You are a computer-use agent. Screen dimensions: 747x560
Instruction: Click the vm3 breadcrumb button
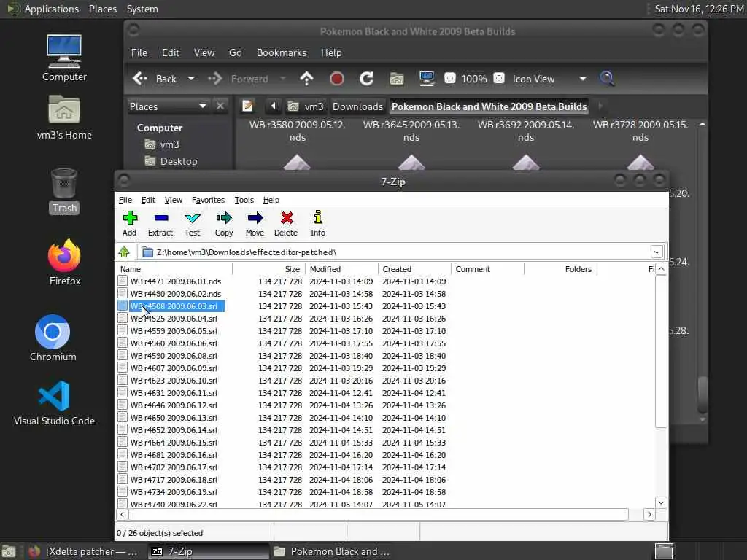306,106
